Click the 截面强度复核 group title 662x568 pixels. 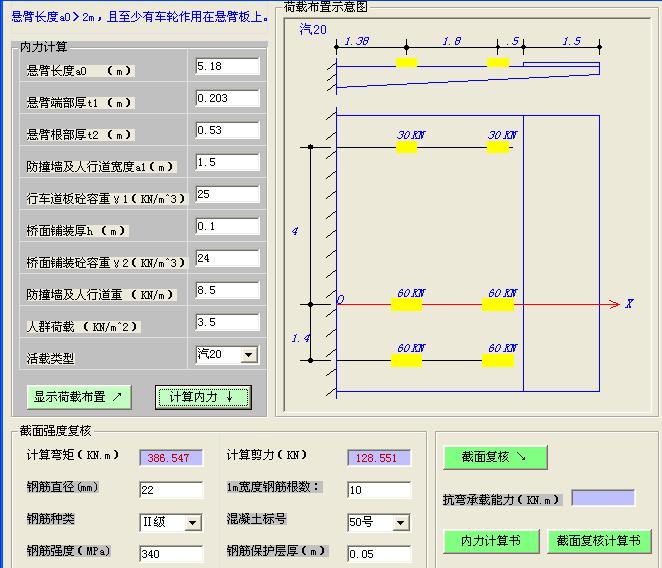click(55, 431)
